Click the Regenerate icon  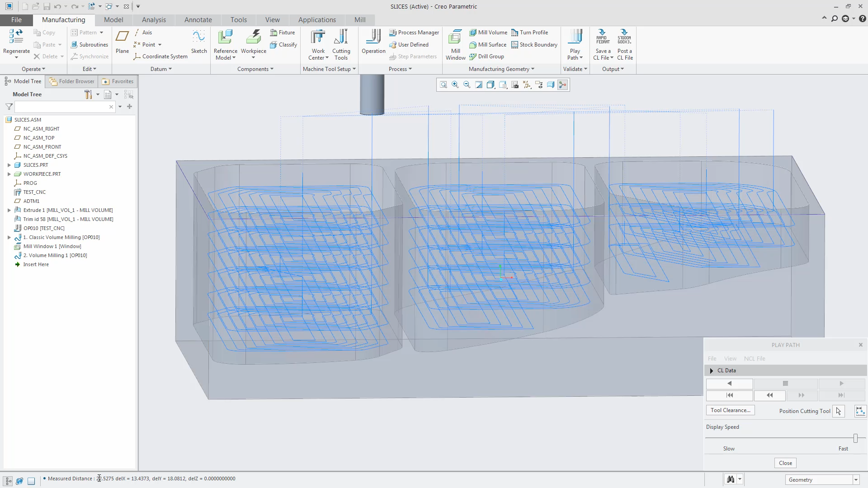pos(16,37)
